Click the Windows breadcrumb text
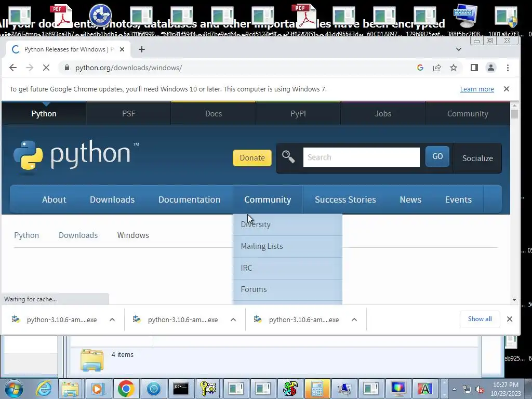 point(133,235)
